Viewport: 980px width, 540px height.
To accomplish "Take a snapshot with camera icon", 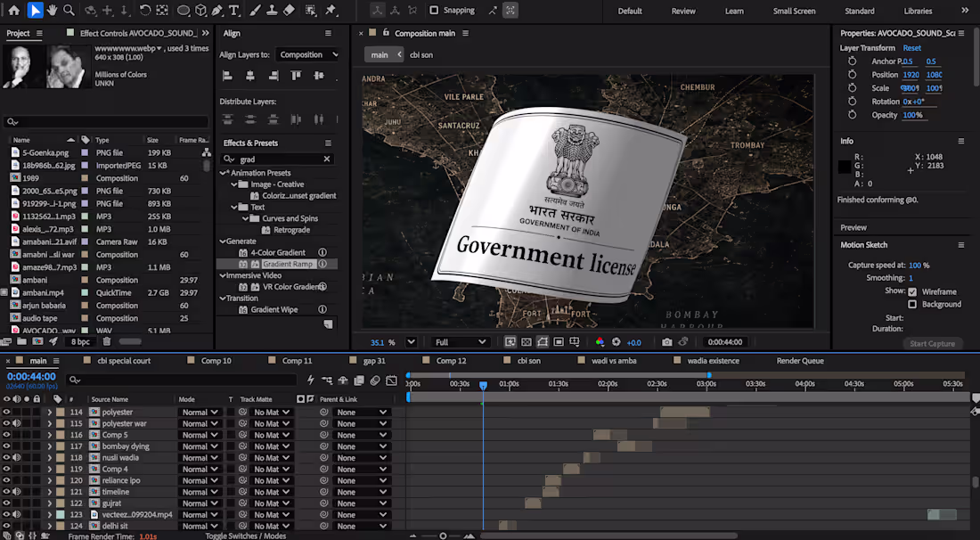I will point(667,342).
